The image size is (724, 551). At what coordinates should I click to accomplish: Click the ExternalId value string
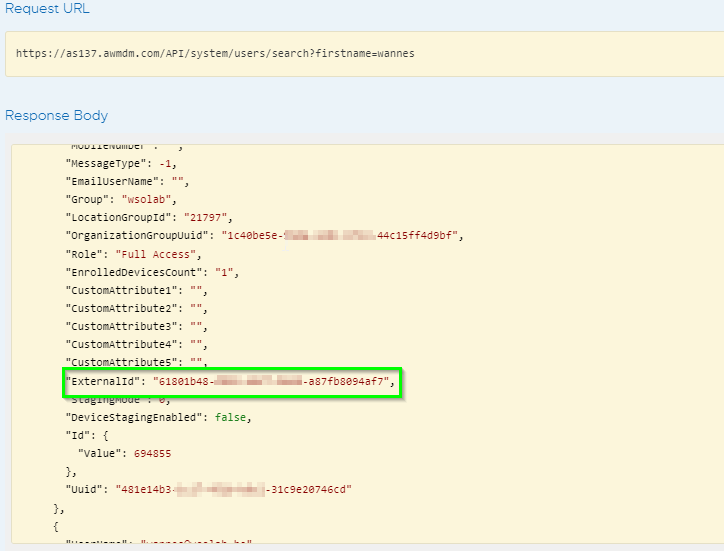pyautogui.click(x=275, y=381)
